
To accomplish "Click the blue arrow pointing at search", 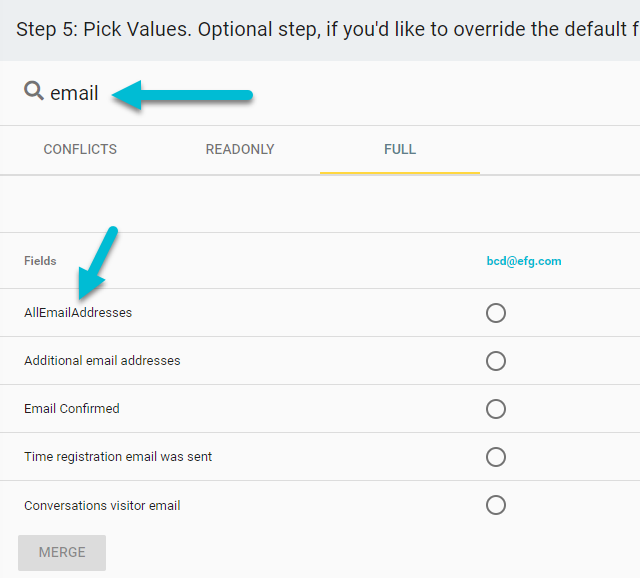I will tap(182, 95).
